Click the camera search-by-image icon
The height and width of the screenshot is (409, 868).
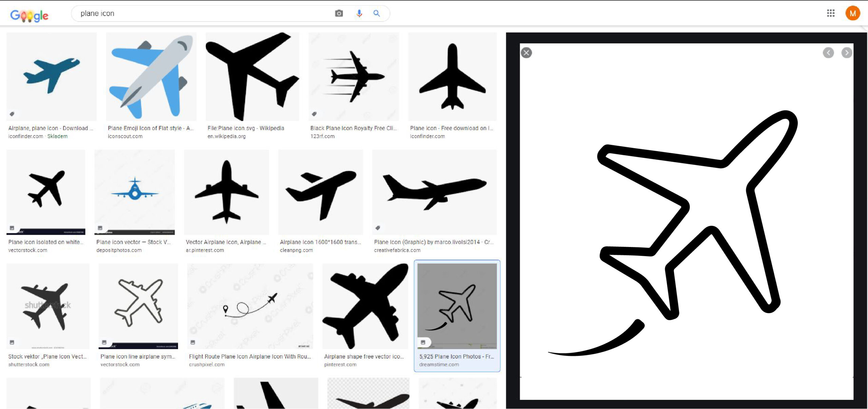339,13
